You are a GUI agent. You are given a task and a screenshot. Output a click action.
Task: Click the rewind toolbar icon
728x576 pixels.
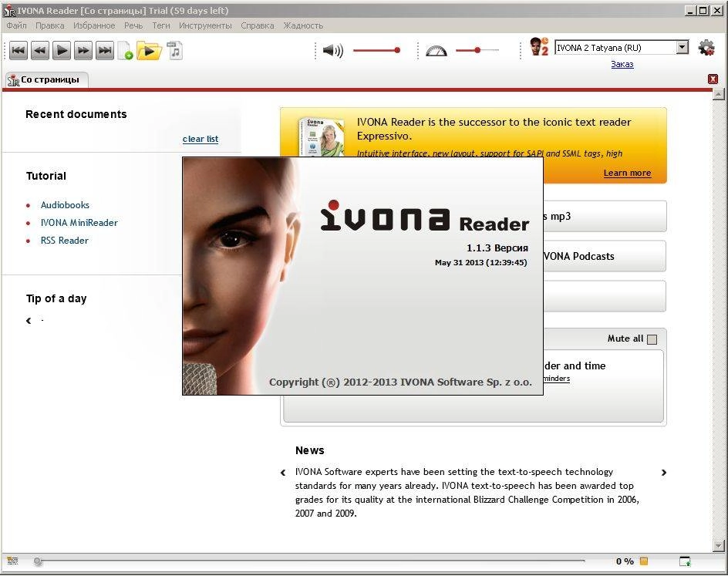click(39, 50)
